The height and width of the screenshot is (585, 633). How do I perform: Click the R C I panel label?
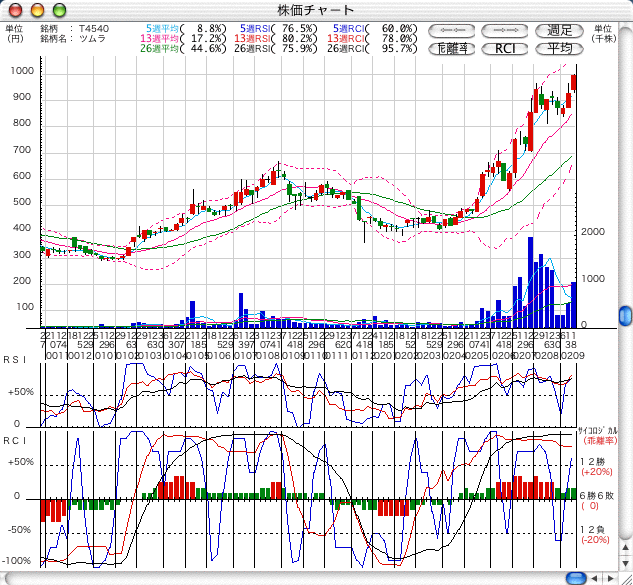(15, 440)
